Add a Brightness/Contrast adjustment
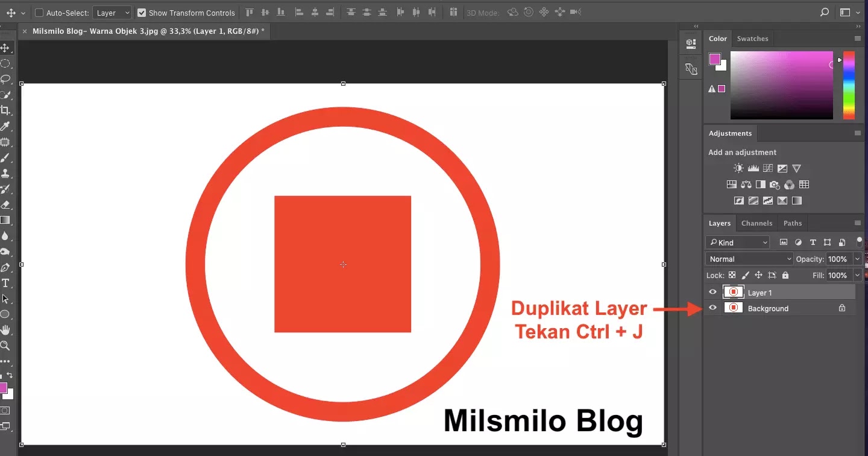 (x=738, y=168)
